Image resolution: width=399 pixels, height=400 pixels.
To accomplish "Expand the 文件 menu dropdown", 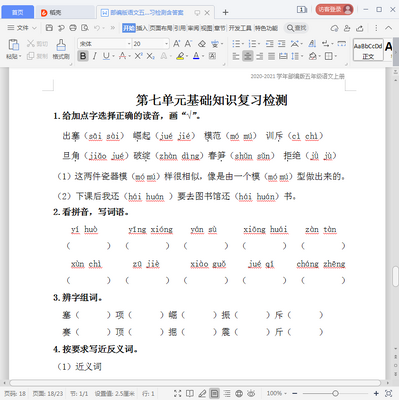I will coord(22,28).
